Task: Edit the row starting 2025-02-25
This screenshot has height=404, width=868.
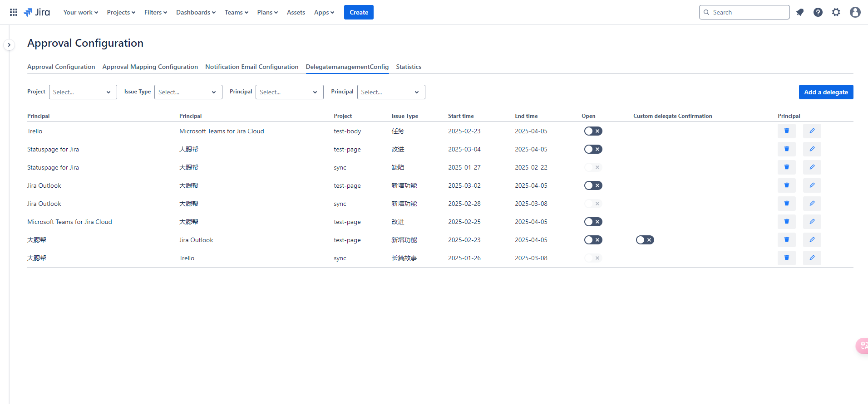Action: [x=812, y=222]
